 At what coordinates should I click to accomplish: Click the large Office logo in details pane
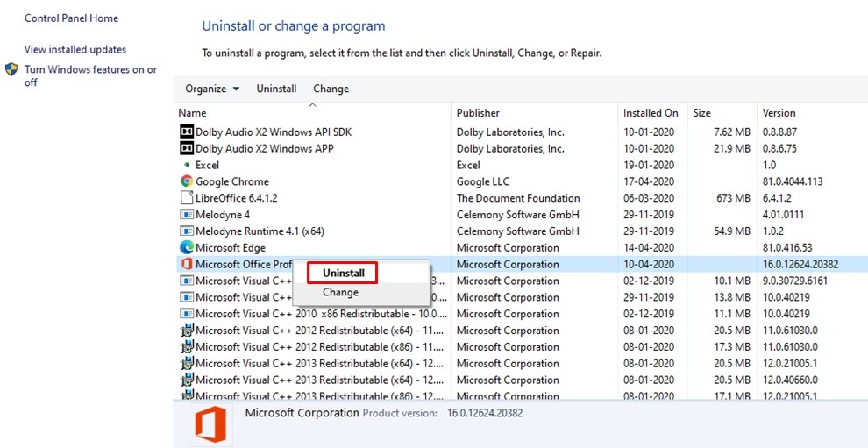coord(210,423)
